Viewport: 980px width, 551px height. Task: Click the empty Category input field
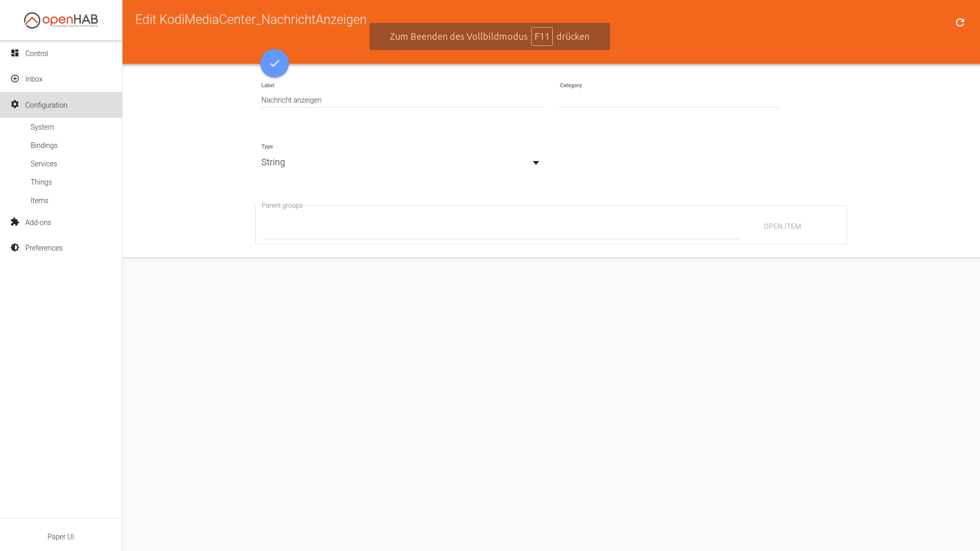[x=669, y=102]
